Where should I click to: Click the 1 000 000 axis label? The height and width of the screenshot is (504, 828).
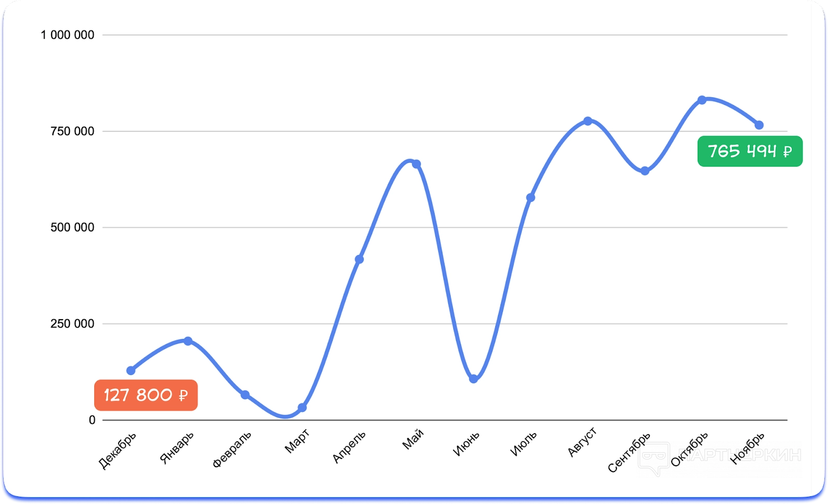(x=67, y=35)
